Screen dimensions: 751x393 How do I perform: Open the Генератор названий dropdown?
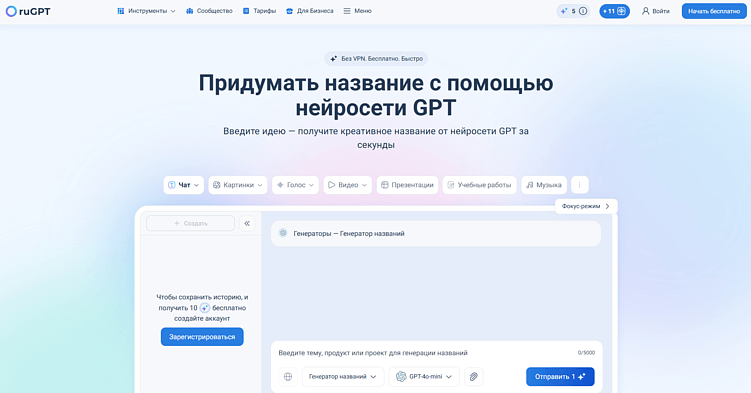point(343,377)
